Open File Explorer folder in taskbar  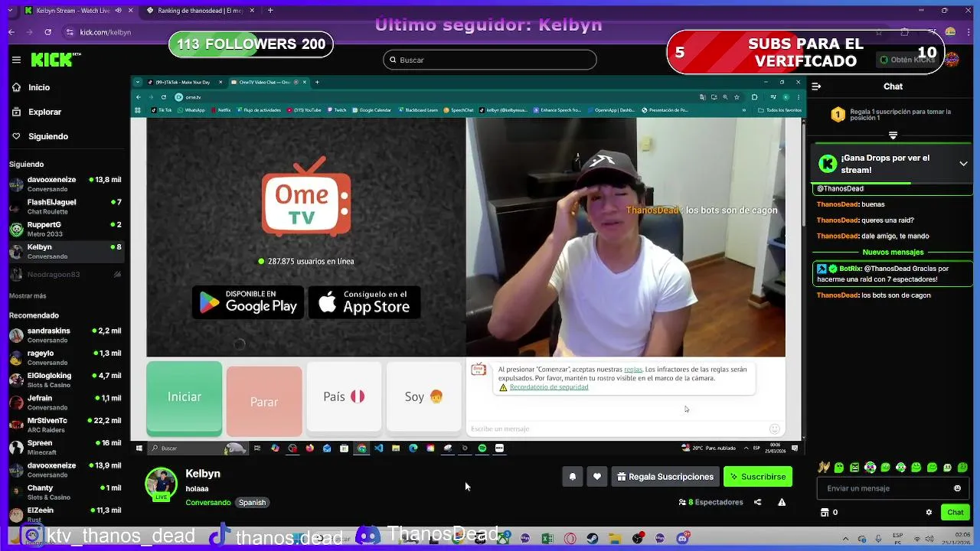pos(615,539)
